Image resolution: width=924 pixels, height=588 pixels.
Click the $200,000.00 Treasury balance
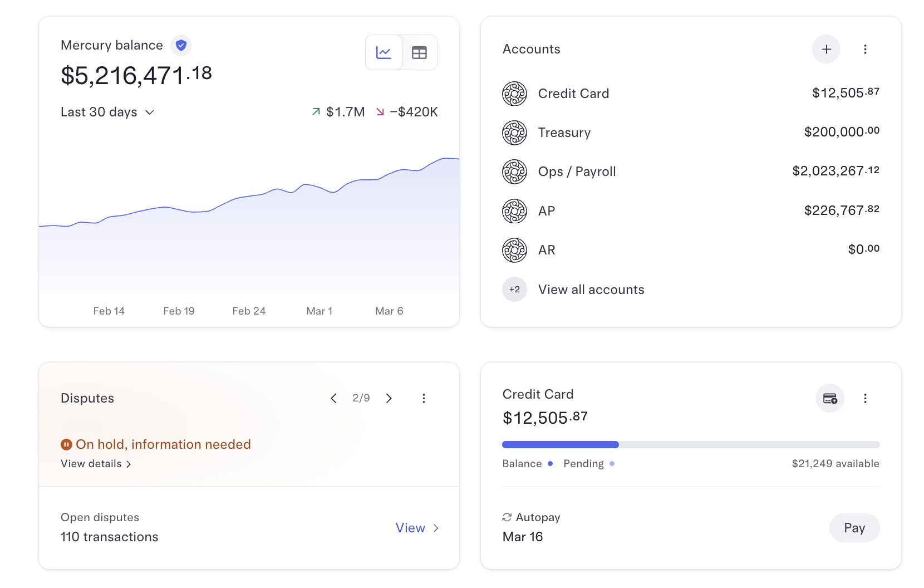842,132
